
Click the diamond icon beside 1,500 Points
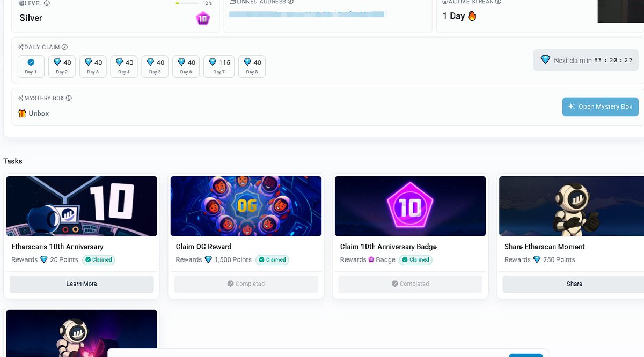[208, 259]
